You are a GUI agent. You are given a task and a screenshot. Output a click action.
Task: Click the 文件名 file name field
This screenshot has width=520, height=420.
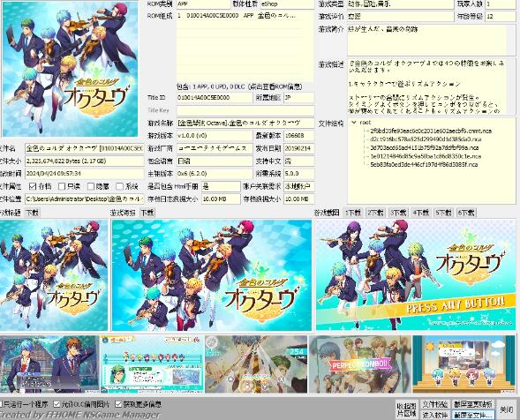pyautogui.click(x=84, y=148)
